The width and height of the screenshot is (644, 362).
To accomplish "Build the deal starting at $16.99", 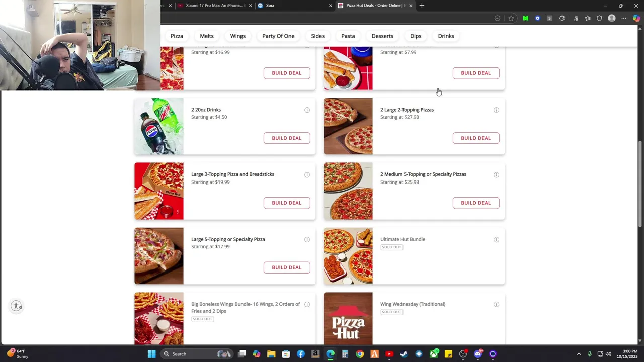I will (287, 73).
